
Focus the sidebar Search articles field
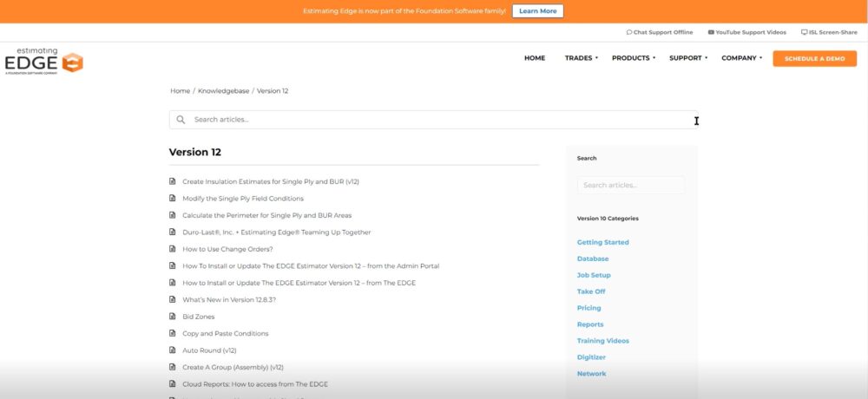[630, 185]
